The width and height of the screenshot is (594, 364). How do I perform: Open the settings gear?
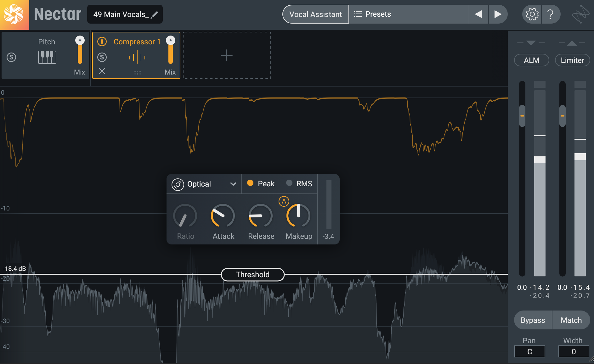(x=532, y=14)
